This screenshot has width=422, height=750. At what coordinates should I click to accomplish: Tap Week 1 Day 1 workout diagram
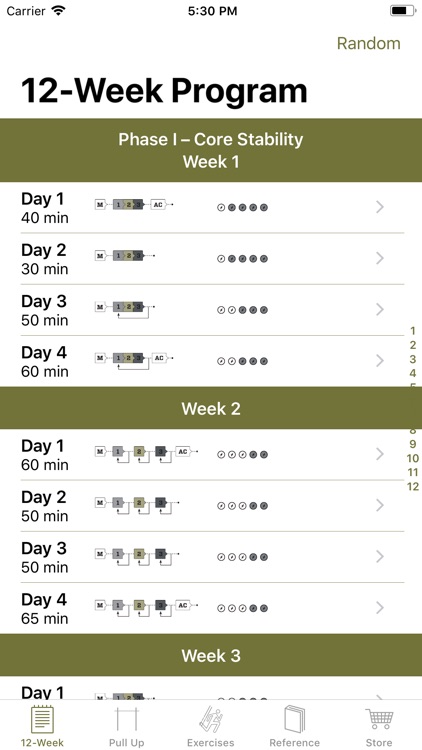[134, 205]
